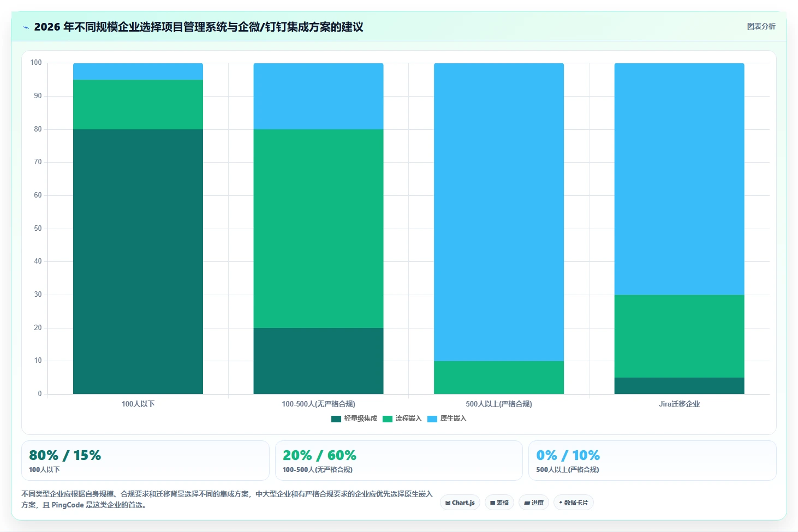Click the green segment of the 500人以上 bar
The image size is (798, 532).
tap(499, 378)
